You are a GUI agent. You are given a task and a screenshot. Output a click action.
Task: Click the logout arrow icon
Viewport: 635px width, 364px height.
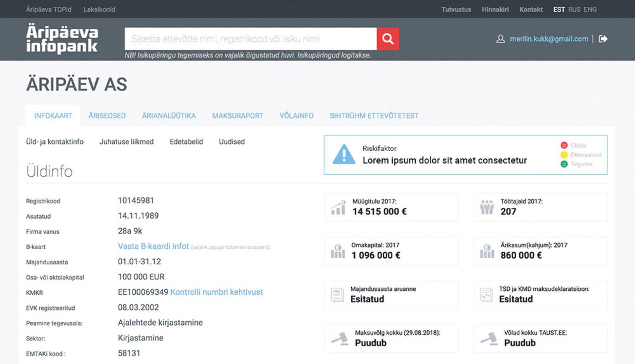click(x=603, y=39)
